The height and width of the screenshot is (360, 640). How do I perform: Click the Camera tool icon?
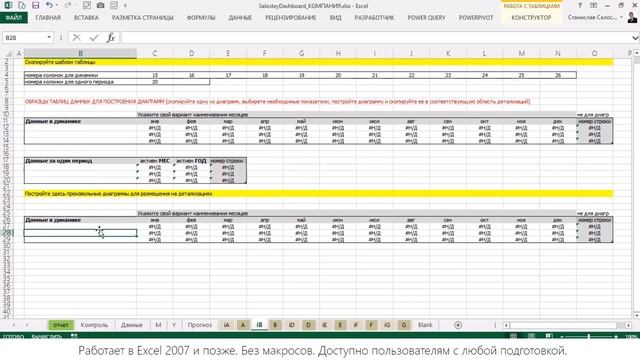click(x=100, y=5)
